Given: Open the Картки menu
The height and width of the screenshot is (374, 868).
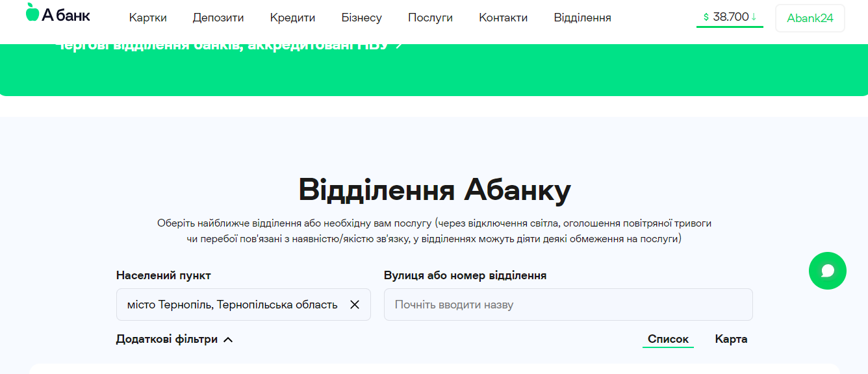Looking at the screenshot, I should pyautogui.click(x=147, y=18).
